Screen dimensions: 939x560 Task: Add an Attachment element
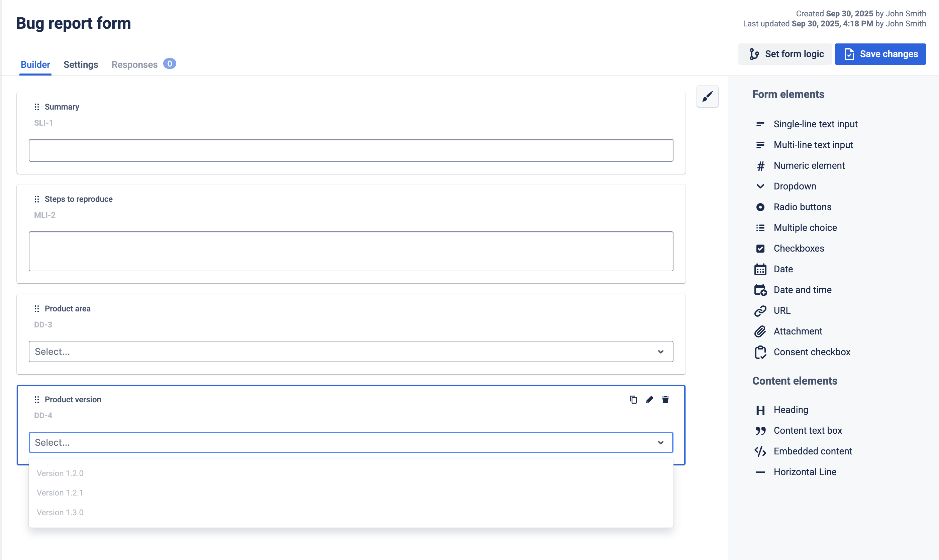798,331
